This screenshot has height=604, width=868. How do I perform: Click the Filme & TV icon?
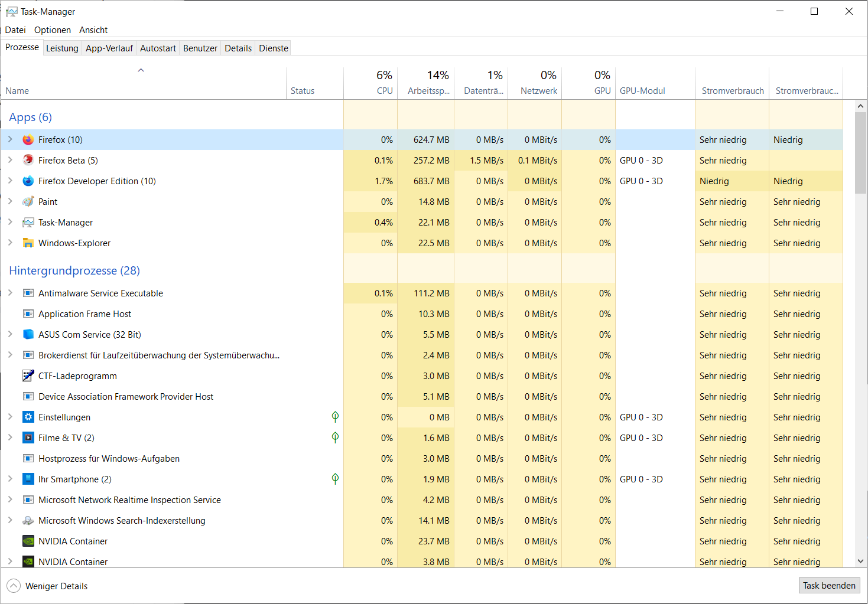(x=28, y=438)
